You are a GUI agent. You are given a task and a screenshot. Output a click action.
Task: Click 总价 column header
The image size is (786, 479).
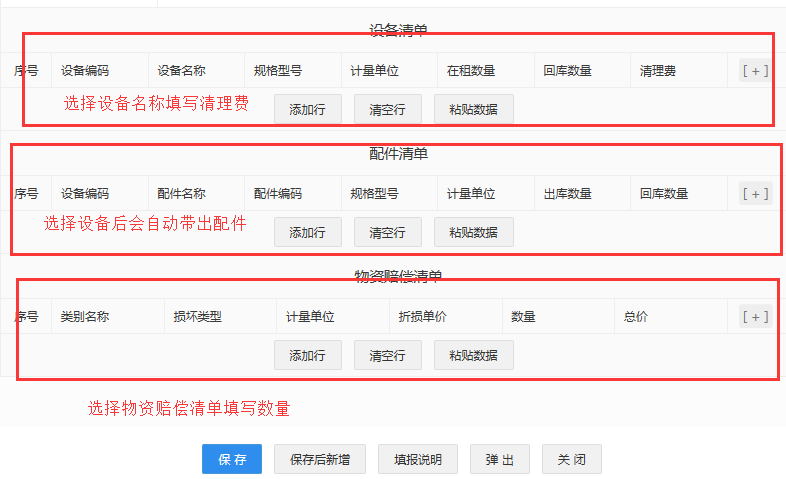click(x=636, y=317)
